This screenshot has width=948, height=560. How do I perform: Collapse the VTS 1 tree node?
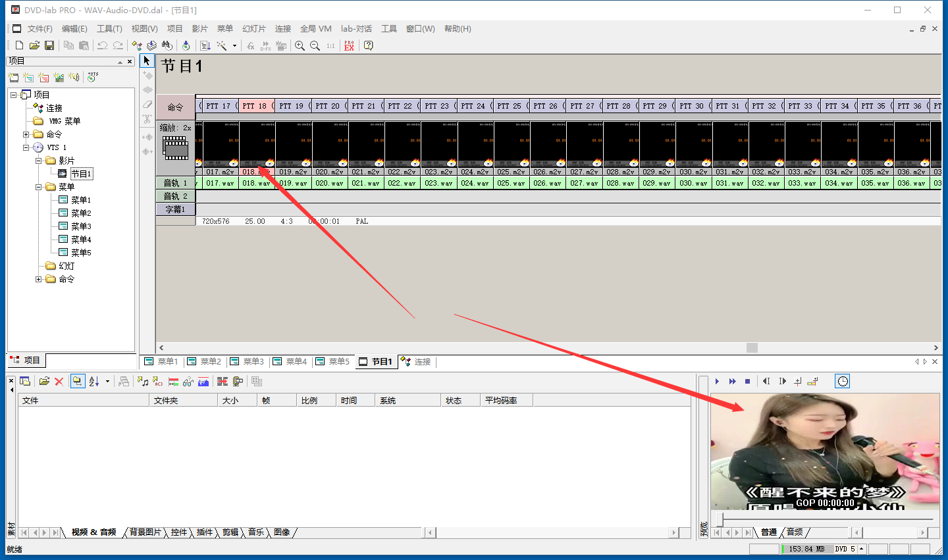[26, 147]
